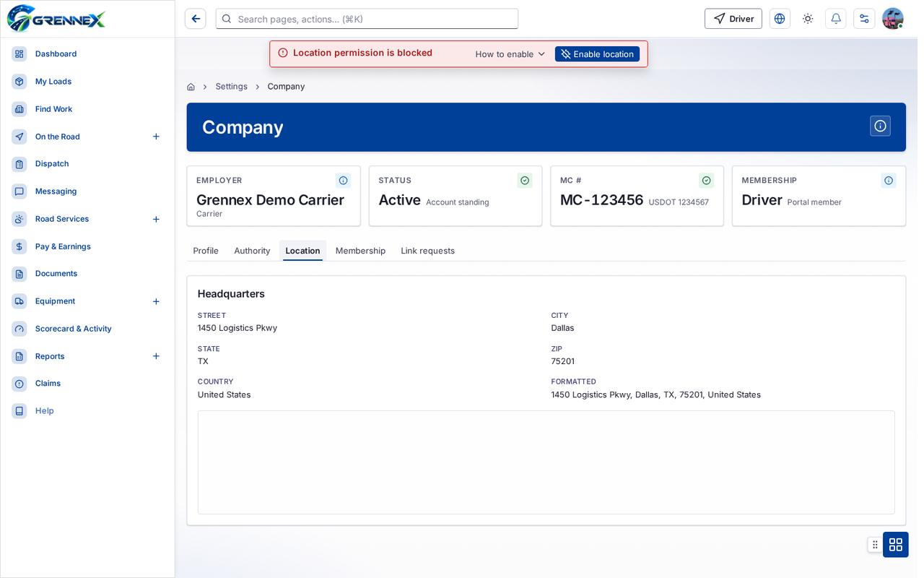
Task: Go back with the arrow button
Action: (196, 19)
